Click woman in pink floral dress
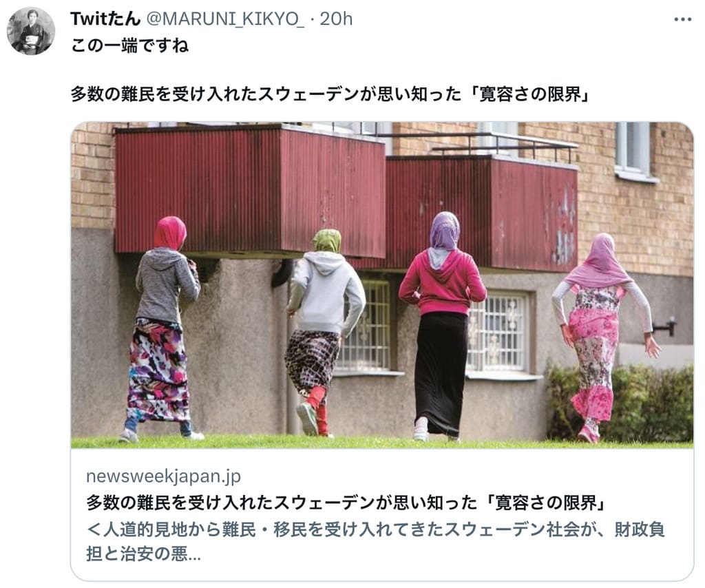The width and height of the screenshot is (705, 588). [602, 338]
